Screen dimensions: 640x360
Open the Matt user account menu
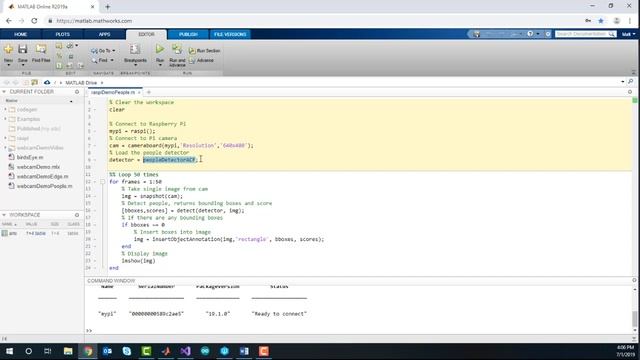click(628, 34)
